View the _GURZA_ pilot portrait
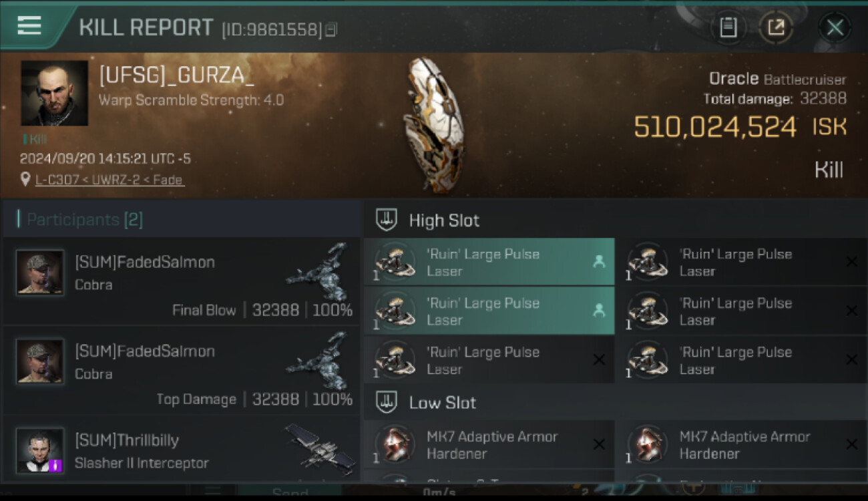 pos(54,93)
